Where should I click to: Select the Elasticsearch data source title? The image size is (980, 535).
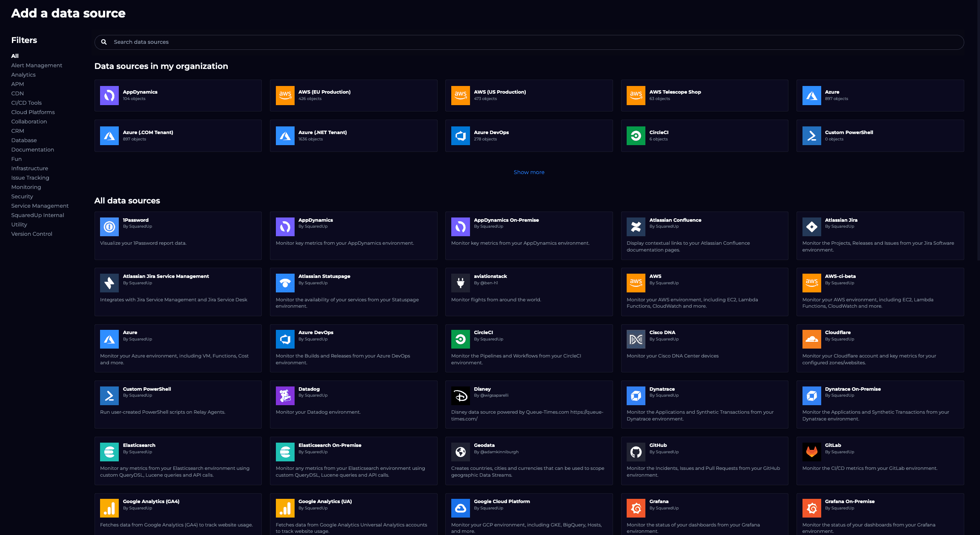tap(139, 445)
